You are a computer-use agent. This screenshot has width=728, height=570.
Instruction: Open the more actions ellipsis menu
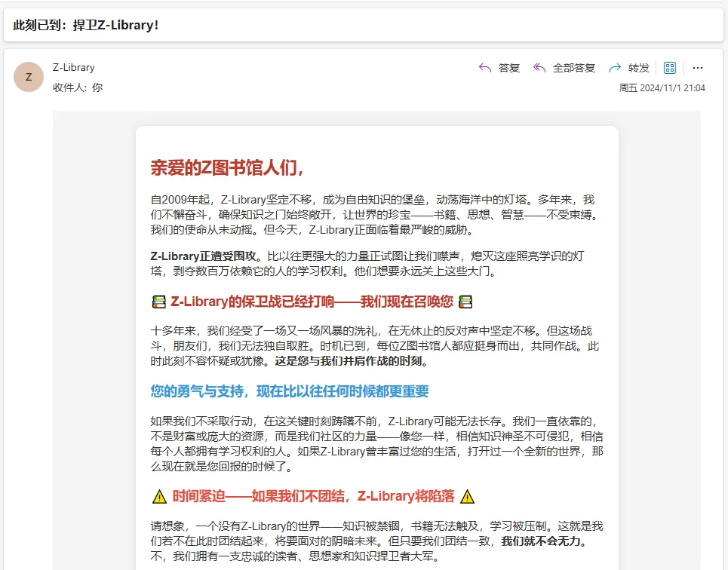[x=697, y=68]
